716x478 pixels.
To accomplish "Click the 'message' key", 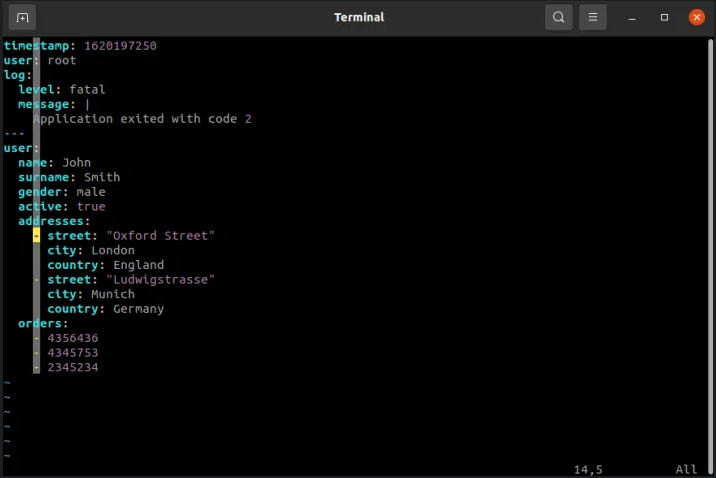I will (x=43, y=104).
